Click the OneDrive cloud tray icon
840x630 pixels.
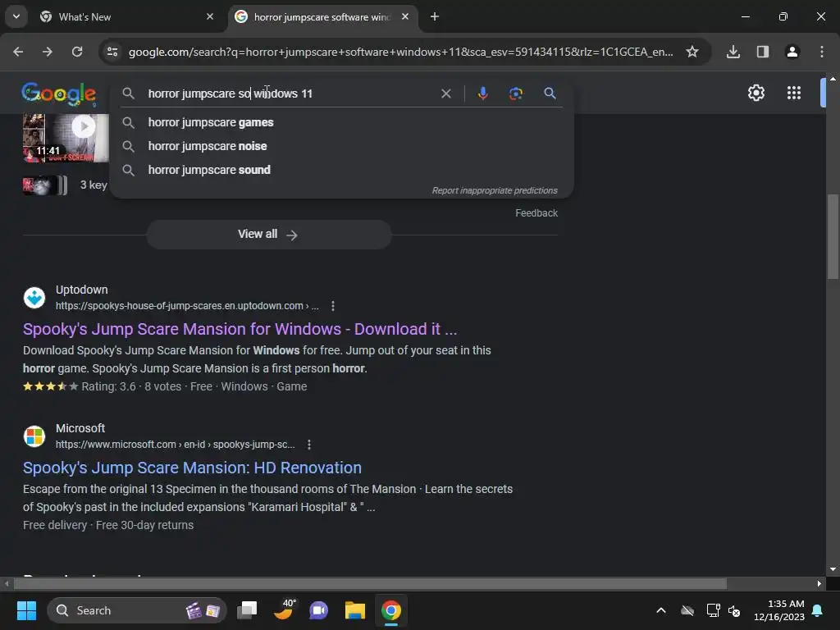coord(687,610)
